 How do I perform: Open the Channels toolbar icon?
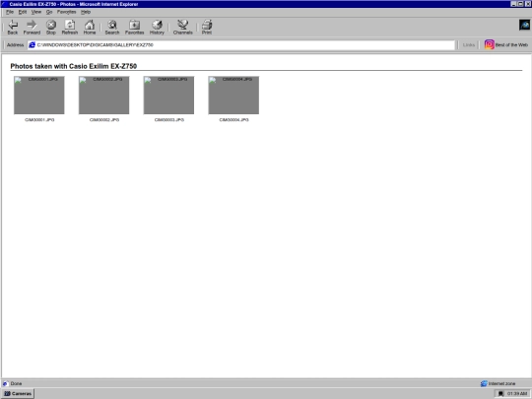183,28
